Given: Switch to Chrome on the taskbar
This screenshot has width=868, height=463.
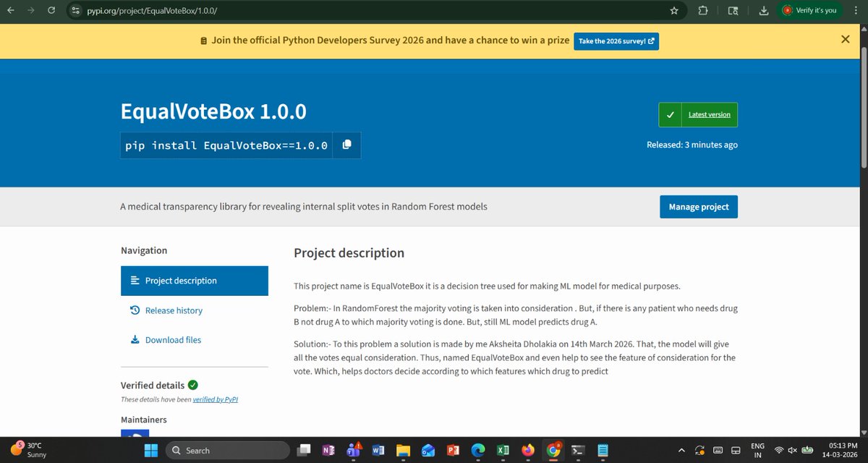Looking at the screenshot, I should 553,451.
